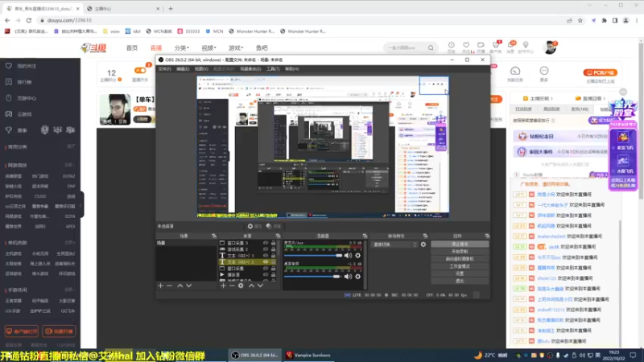This screenshot has height=362, width=644.
Task: Open the follow heart icon in Douyu header
Action: [466, 45]
